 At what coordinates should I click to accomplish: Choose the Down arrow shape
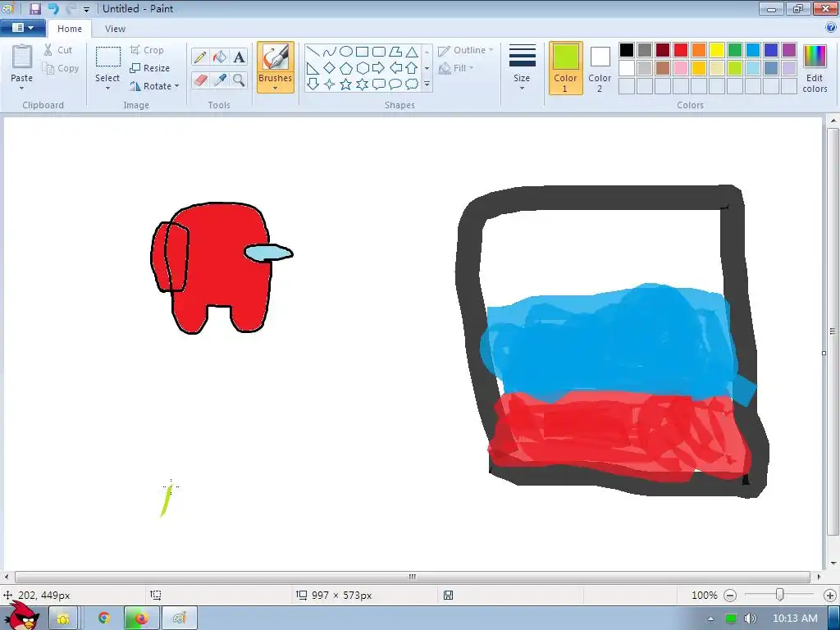[313, 84]
